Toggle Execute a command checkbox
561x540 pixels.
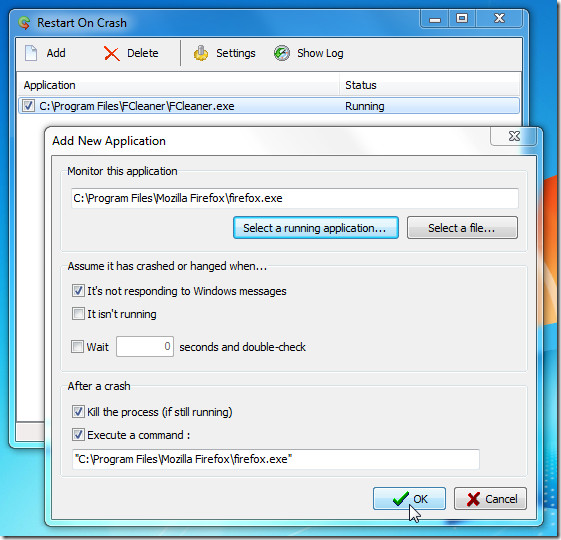(x=78, y=435)
